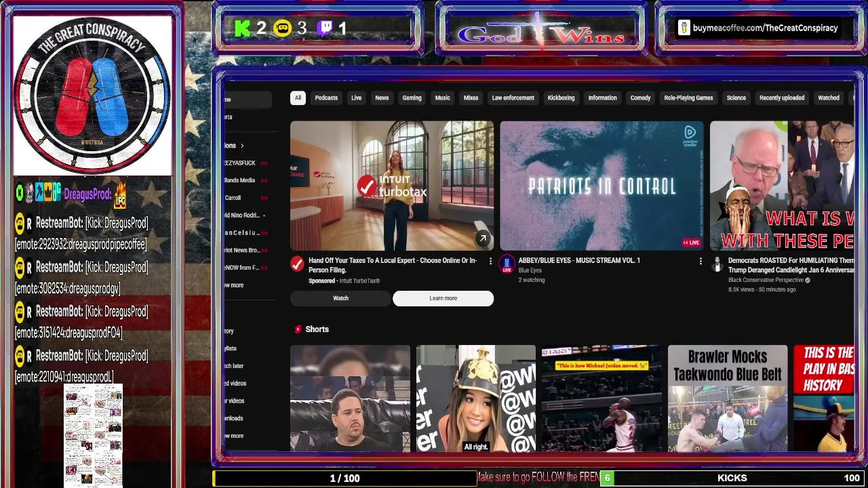Open more options for TurboTax ad

coord(490,261)
